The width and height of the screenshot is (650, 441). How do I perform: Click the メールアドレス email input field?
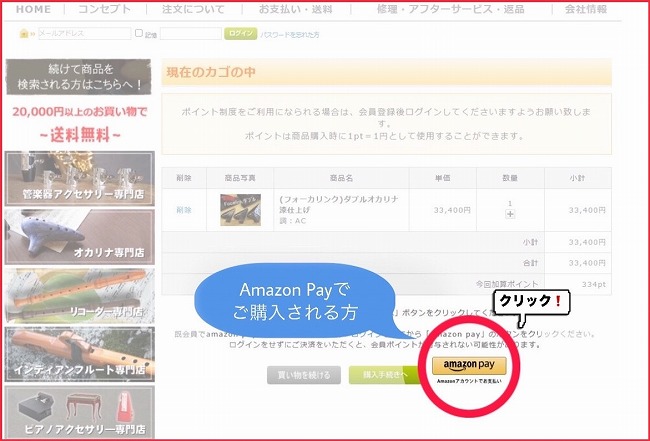click(84, 33)
